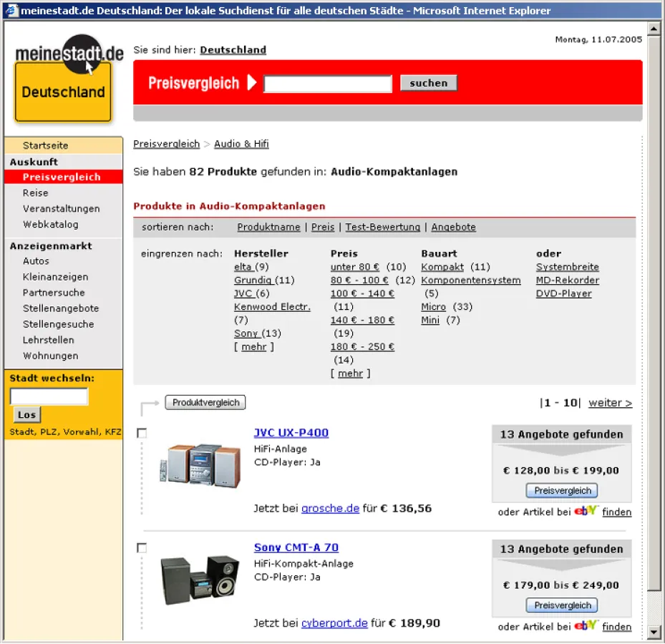Click the Preisvergleich search text field
Image resolution: width=665 pixels, height=644 pixels.
(327, 83)
